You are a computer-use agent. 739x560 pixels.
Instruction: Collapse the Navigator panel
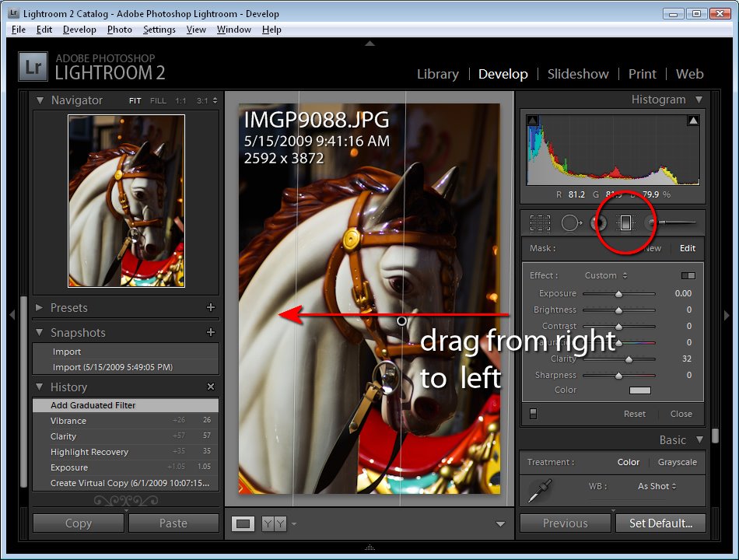[40, 100]
